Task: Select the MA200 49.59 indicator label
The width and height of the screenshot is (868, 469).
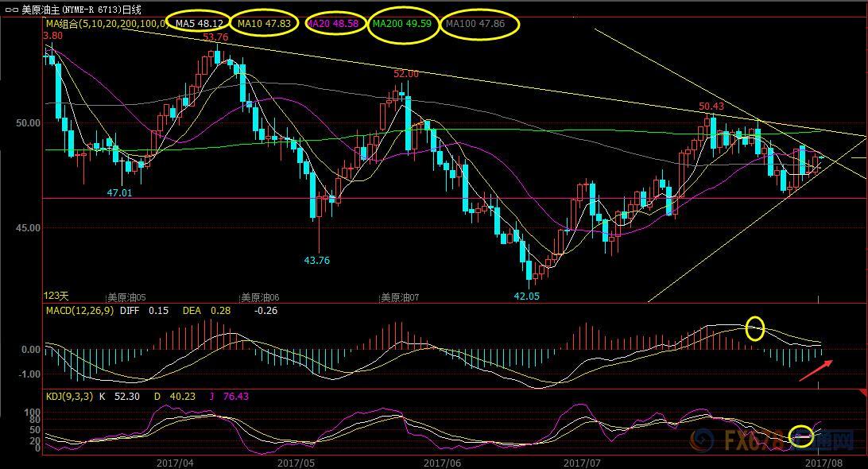Action: click(401, 24)
